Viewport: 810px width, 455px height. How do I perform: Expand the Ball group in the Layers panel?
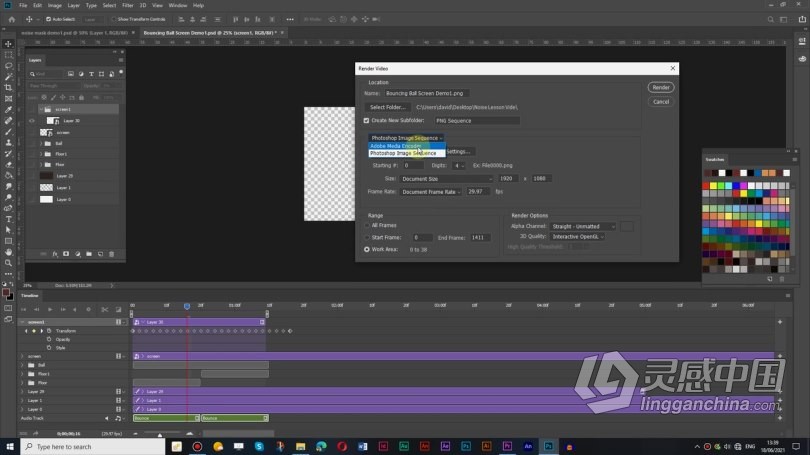(x=41, y=143)
